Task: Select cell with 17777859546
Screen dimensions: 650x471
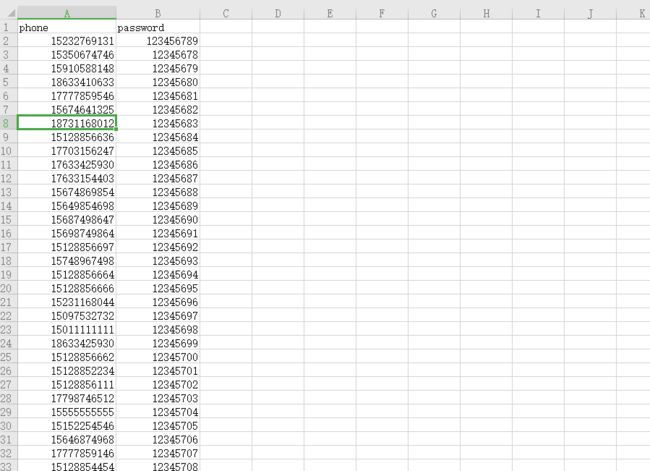Action: tap(67, 96)
